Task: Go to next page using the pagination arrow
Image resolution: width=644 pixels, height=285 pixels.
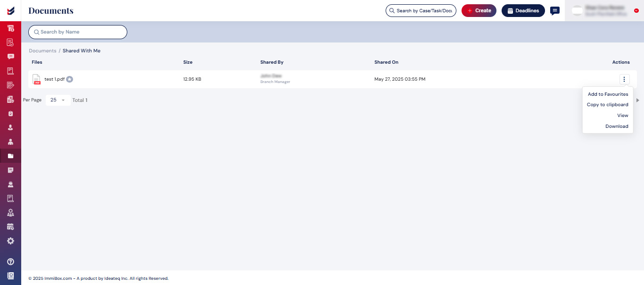Action: tap(638, 100)
